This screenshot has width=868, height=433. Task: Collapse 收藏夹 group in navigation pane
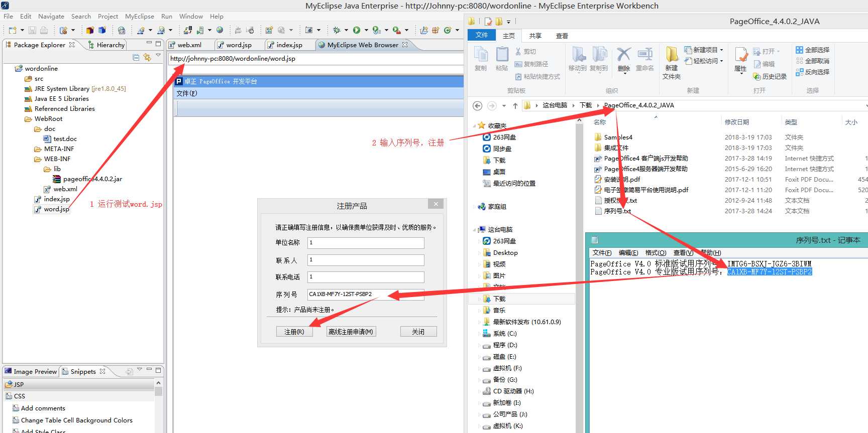[474, 126]
